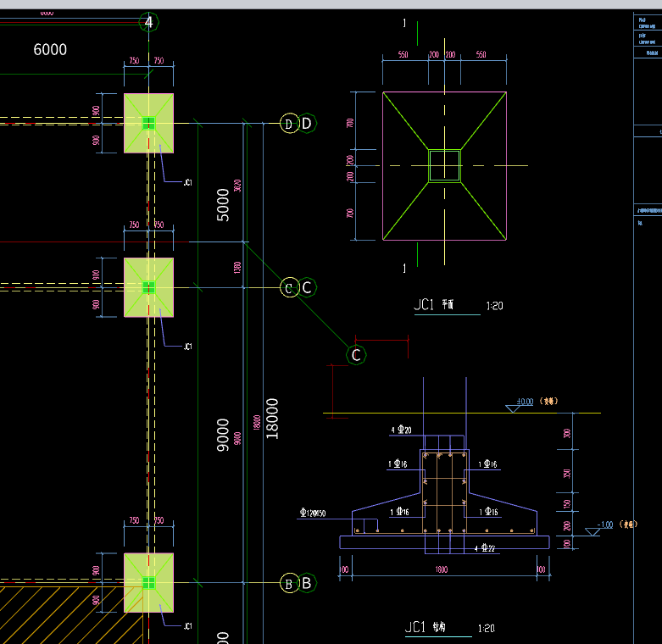
Task: Click the Φ12@150 rebar annotation
Action: point(313,513)
